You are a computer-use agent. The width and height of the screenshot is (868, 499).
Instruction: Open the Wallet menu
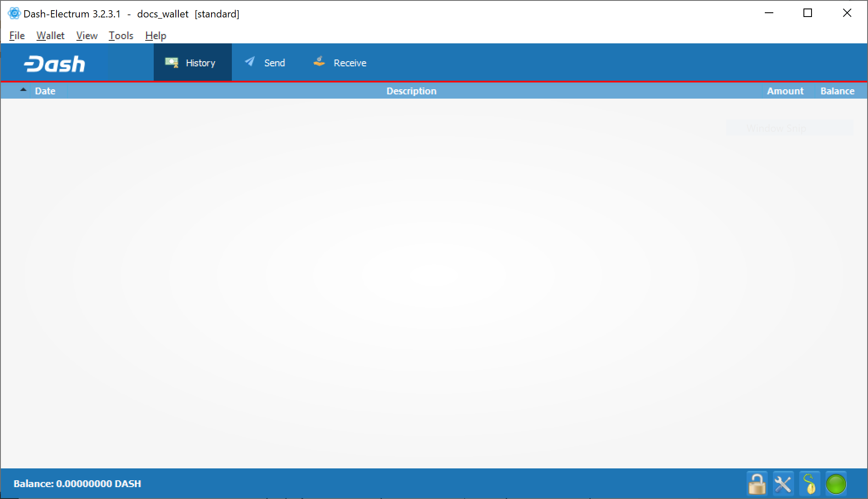tap(50, 36)
